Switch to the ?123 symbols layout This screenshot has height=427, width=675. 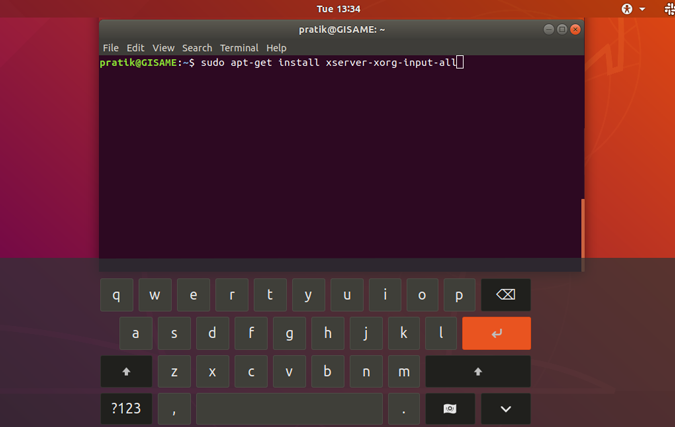pyautogui.click(x=126, y=408)
